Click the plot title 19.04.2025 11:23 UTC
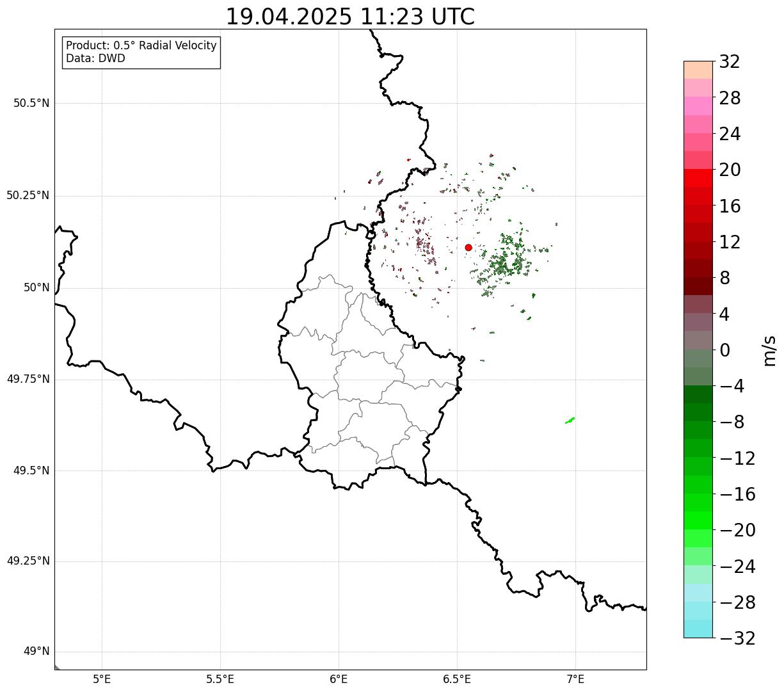 point(350,17)
